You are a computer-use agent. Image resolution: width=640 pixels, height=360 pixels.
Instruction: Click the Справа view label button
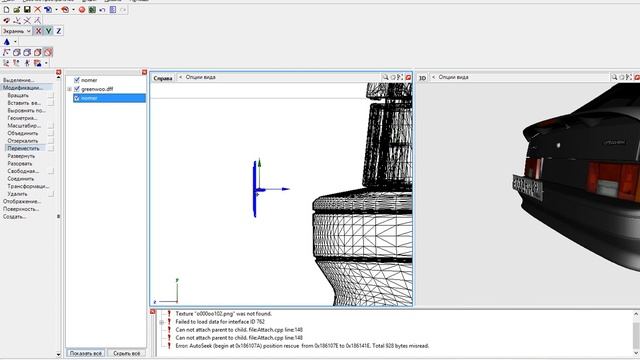click(162, 78)
